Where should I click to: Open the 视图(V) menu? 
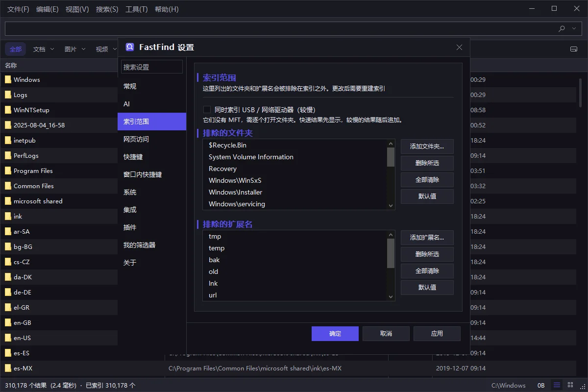(77, 9)
